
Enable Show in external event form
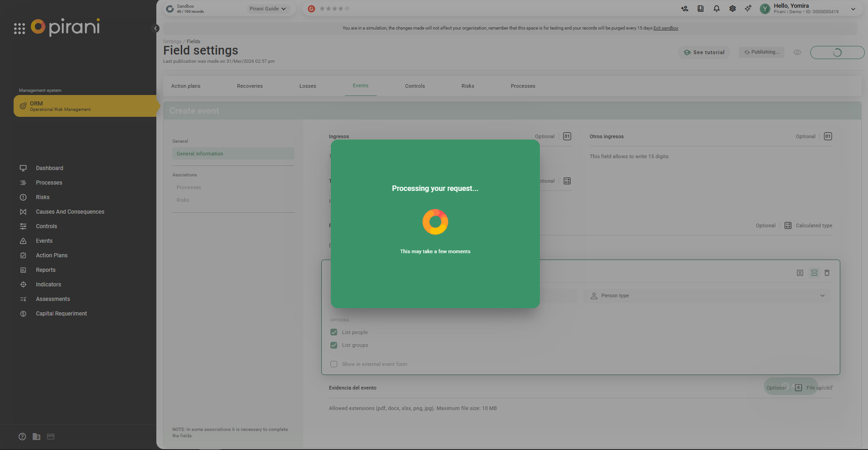coord(334,364)
